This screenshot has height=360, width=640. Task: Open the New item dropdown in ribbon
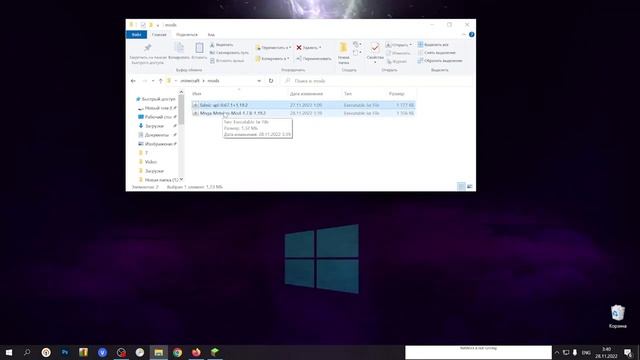coord(357,44)
